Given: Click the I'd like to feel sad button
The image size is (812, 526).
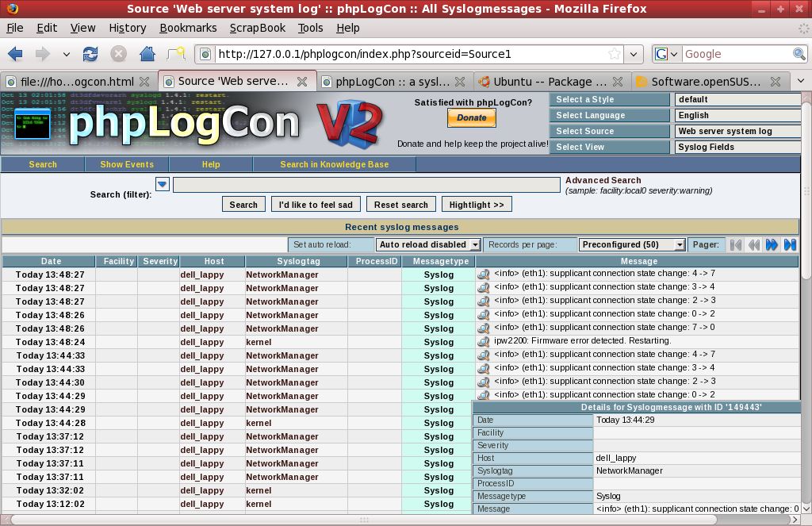Looking at the screenshot, I should [x=316, y=205].
